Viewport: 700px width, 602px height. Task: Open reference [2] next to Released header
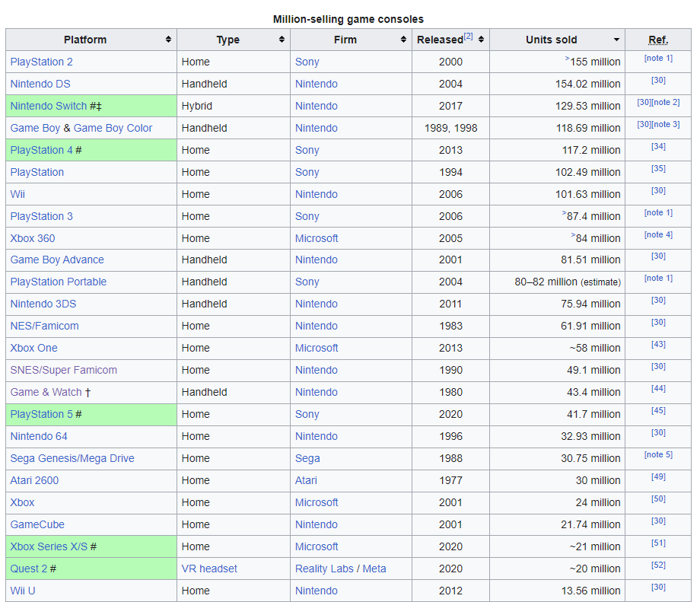tap(468, 37)
